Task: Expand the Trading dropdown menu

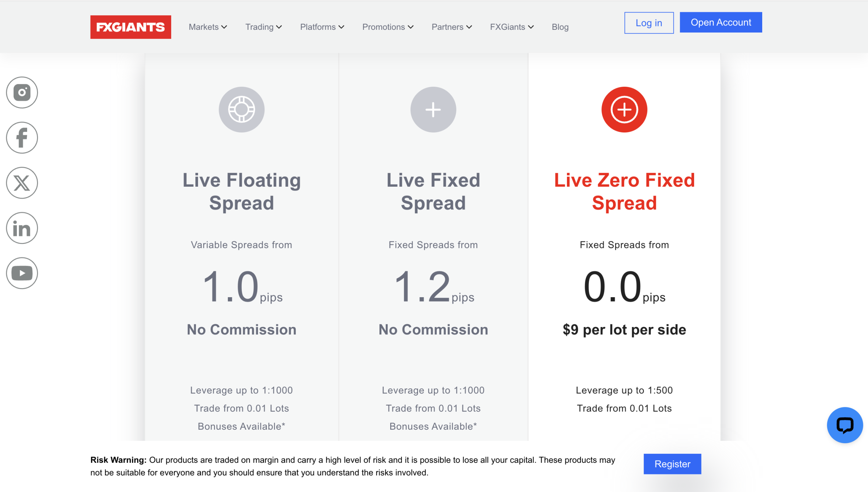Action: tap(263, 27)
